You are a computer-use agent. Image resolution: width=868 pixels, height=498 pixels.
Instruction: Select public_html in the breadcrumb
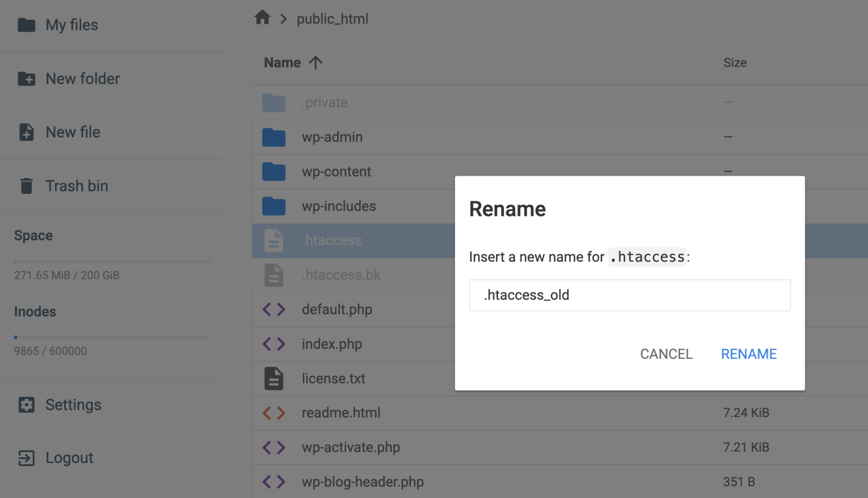click(x=333, y=18)
